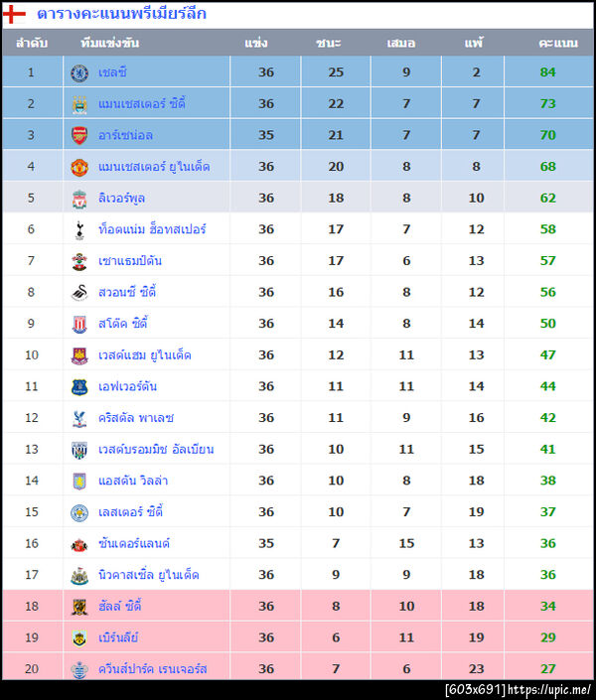Click the Everton club crest icon
Screen dimensions: 596x700
(79, 386)
